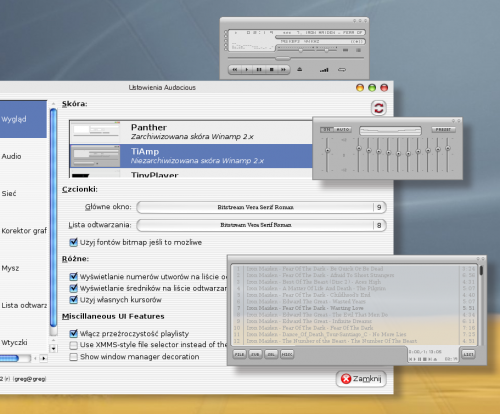The height and width of the screenshot is (414, 500).
Task: Select the Panther skin
Action: click(191, 132)
